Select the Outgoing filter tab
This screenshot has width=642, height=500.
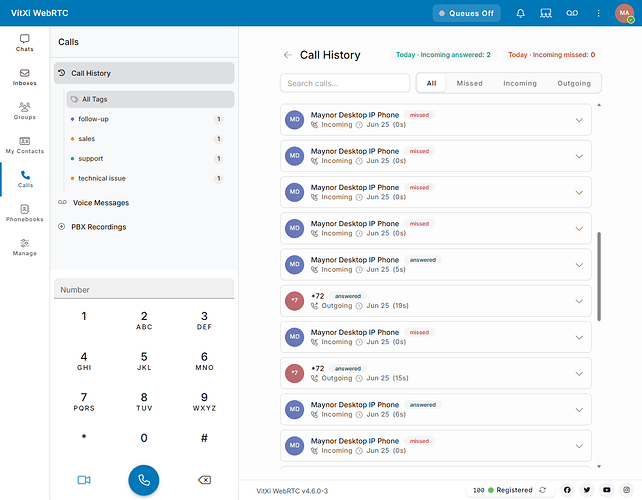[574, 83]
